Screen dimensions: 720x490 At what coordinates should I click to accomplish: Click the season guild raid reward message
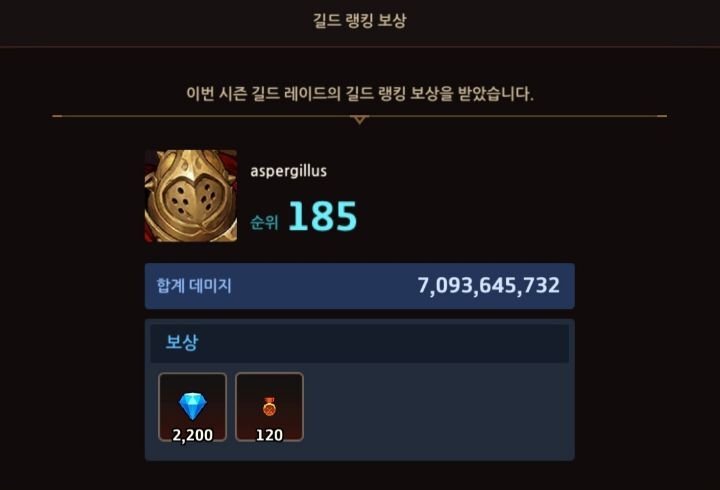[360, 94]
